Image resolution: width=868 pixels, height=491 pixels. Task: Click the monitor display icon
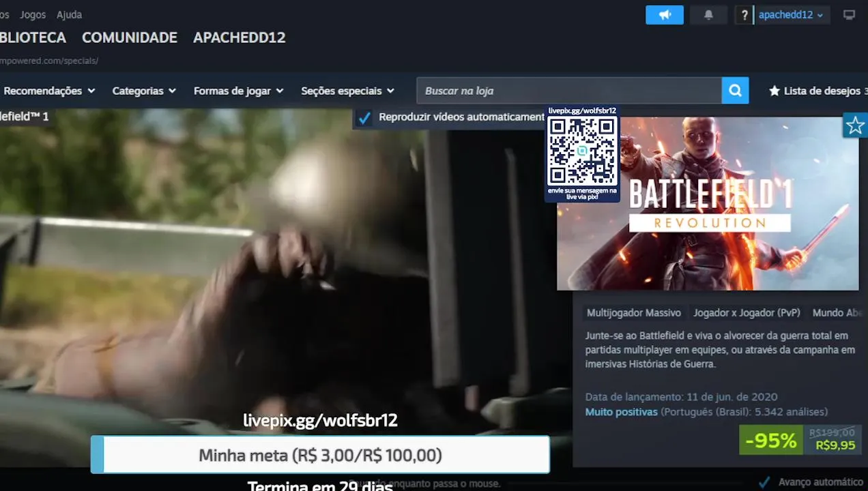pyautogui.click(x=849, y=14)
